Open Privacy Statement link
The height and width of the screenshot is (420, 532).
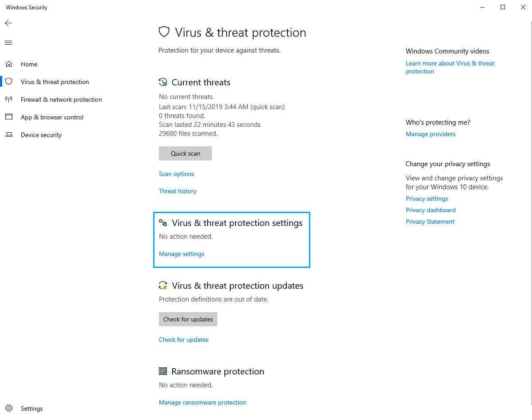click(430, 221)
